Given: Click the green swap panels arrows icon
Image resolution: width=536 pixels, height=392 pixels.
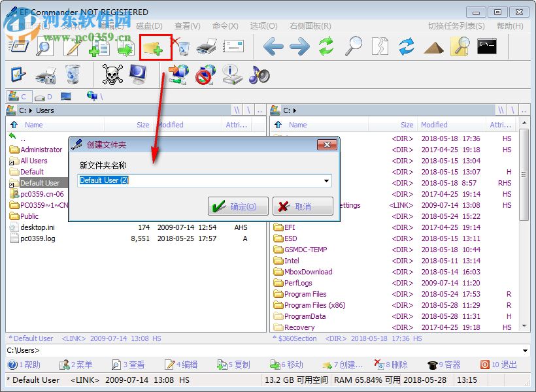Looking at the screenshot, I should tap(326, 46).
